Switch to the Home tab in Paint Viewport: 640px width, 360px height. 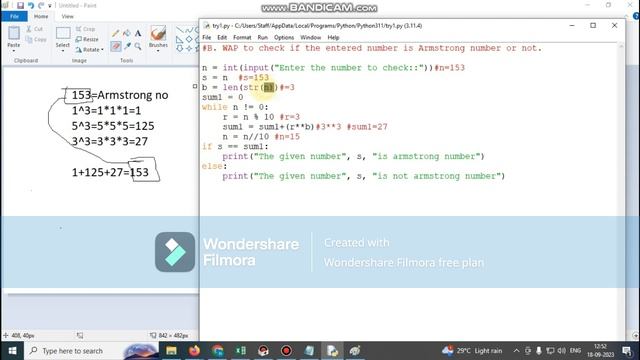tap(41, 16)
